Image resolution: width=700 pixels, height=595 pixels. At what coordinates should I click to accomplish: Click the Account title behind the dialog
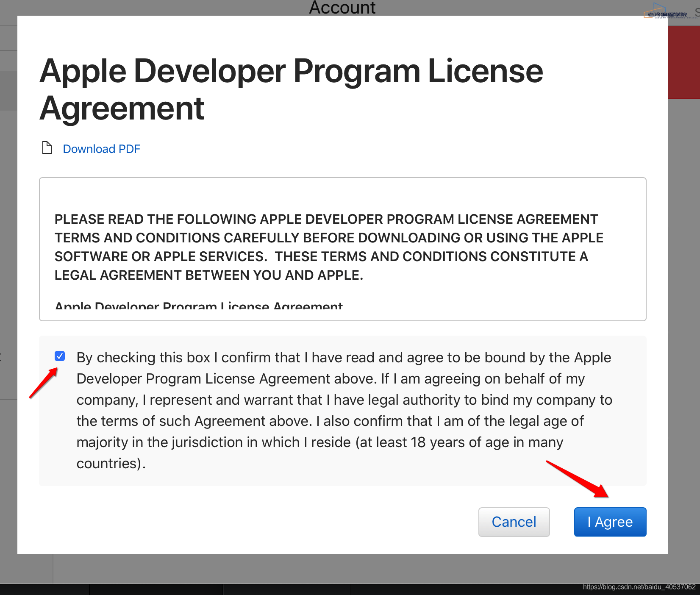click(342, 8)
